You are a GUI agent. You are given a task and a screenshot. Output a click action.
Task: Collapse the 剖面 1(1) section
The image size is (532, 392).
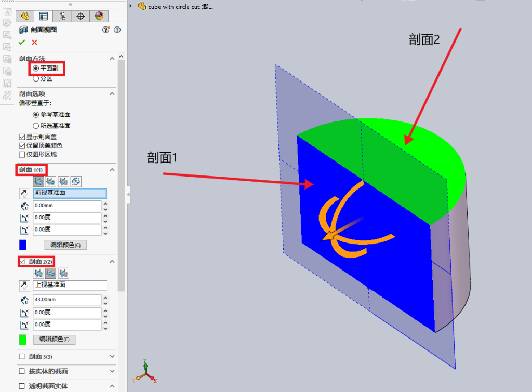point(112,170)
